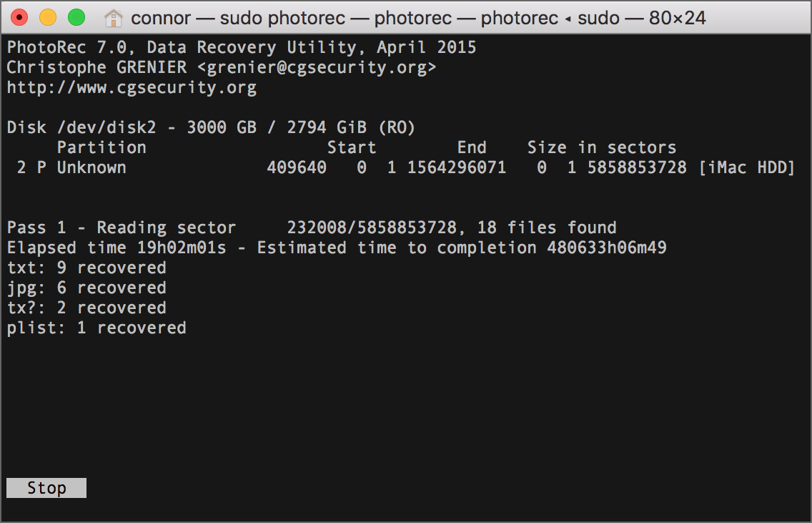812x523 pixels.
Task: Click the Partition column header
Action: (101, 147)
